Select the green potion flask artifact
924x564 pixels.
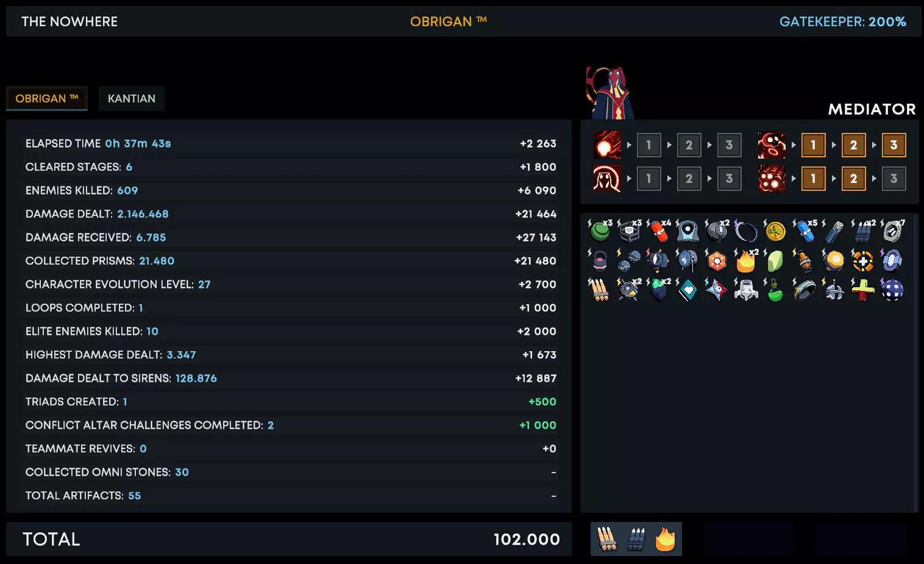point(775,290)
